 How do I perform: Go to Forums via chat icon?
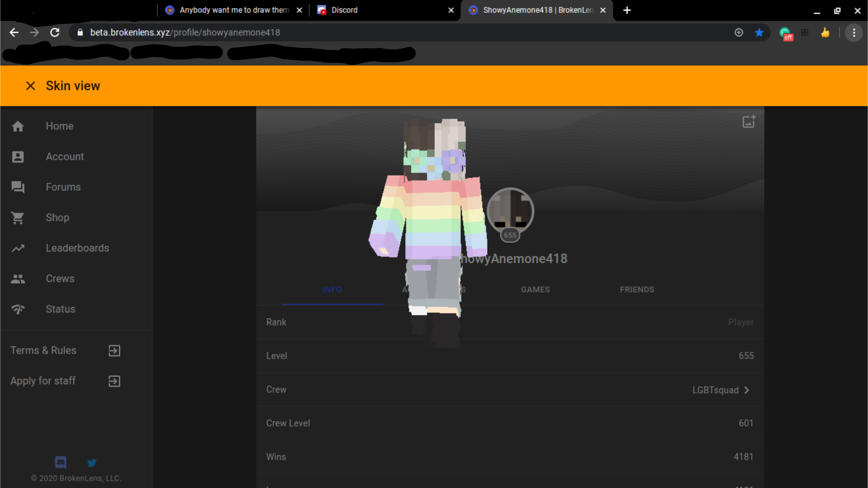coord(18,187)
